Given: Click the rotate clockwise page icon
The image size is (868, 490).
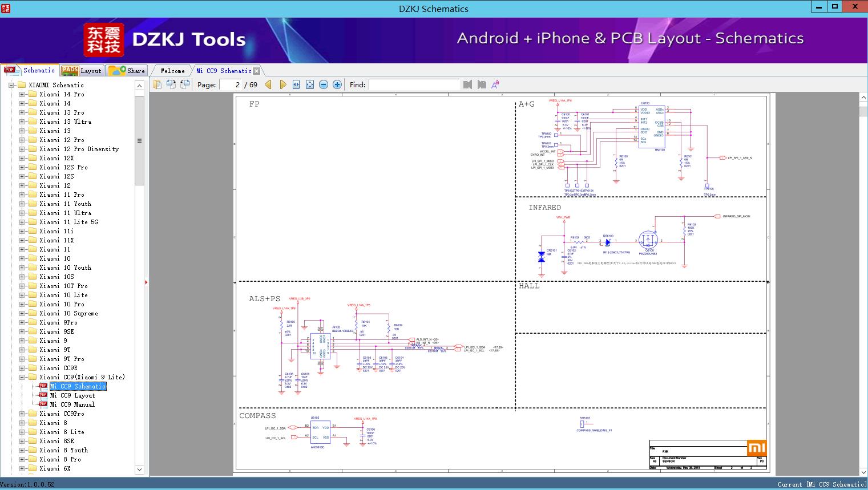Looking at the screenshot, I should pyautogui.click(x=184, y=84).
